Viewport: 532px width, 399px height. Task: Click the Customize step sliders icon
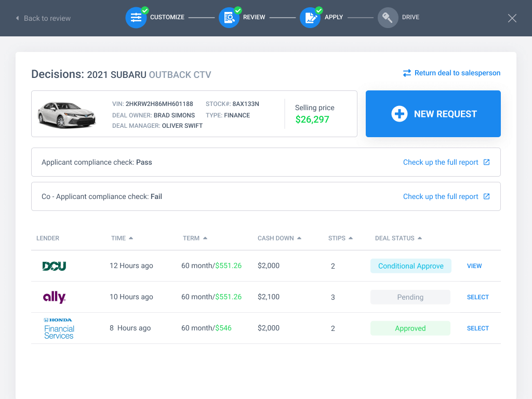click(136, 18)
